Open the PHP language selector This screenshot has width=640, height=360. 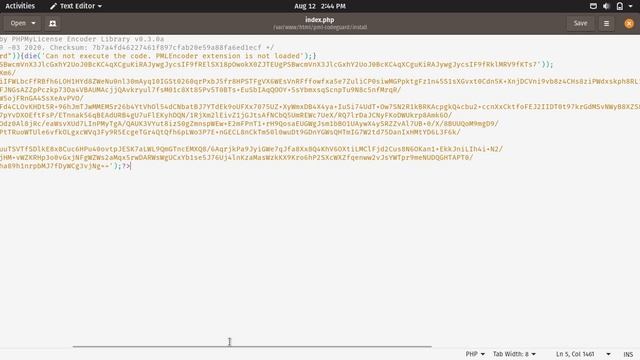pos(475,354)
